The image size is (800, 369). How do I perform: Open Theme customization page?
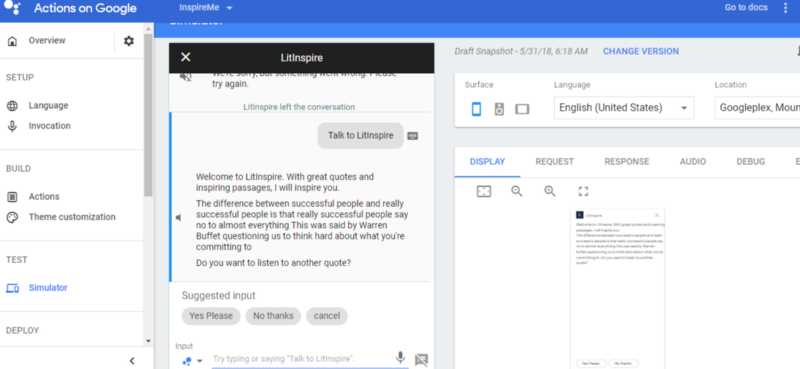(72, 217)
